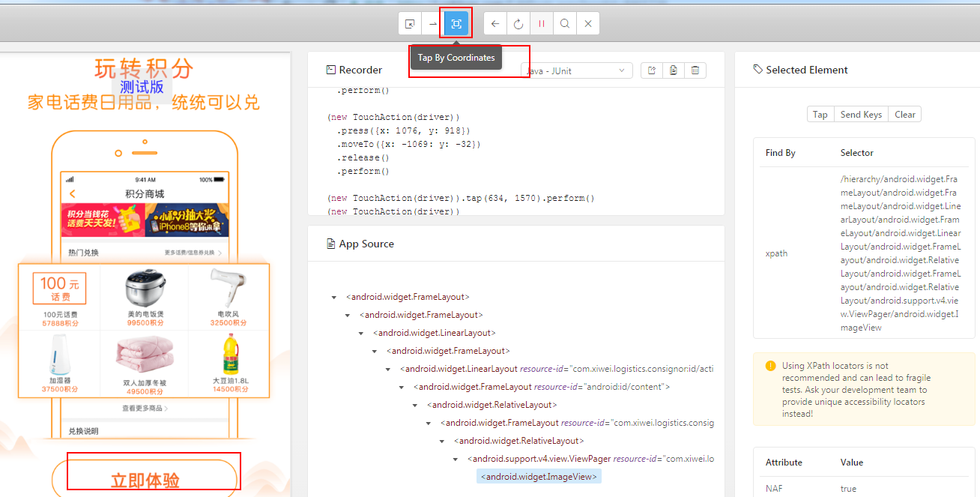Click the 美的电饭煲 rice cooker product
Screen dimensions: 980x497
point(145,298)
